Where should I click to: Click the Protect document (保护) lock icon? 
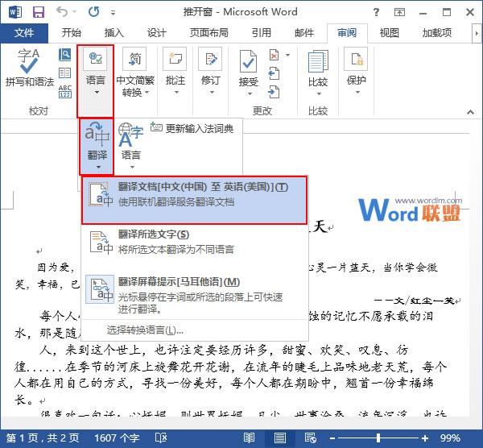356,59
